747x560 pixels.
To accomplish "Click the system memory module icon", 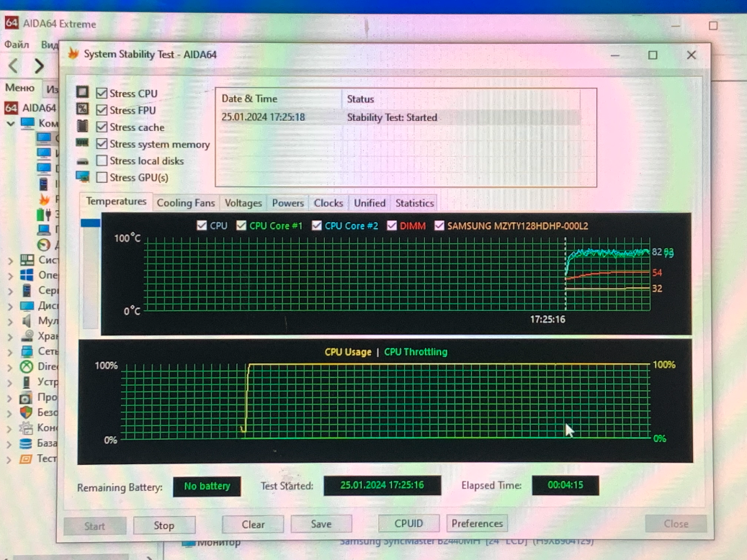I will pyautogui.click(x=82, y=143).
